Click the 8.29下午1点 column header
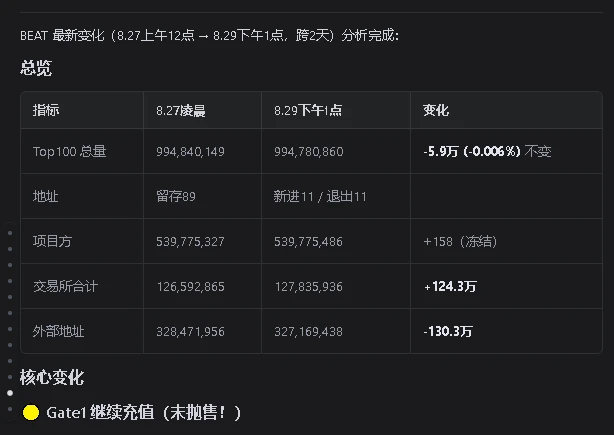 (x=308, y=111)
